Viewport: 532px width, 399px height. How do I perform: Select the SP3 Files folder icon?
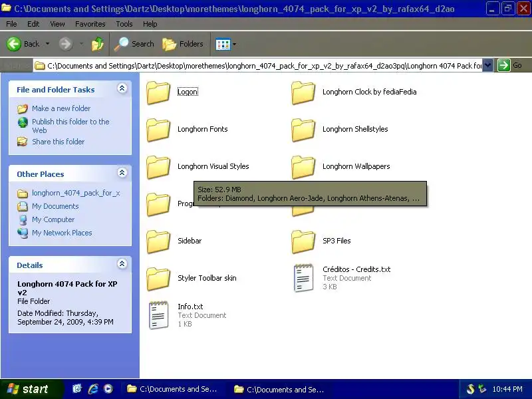click(303, 241)
